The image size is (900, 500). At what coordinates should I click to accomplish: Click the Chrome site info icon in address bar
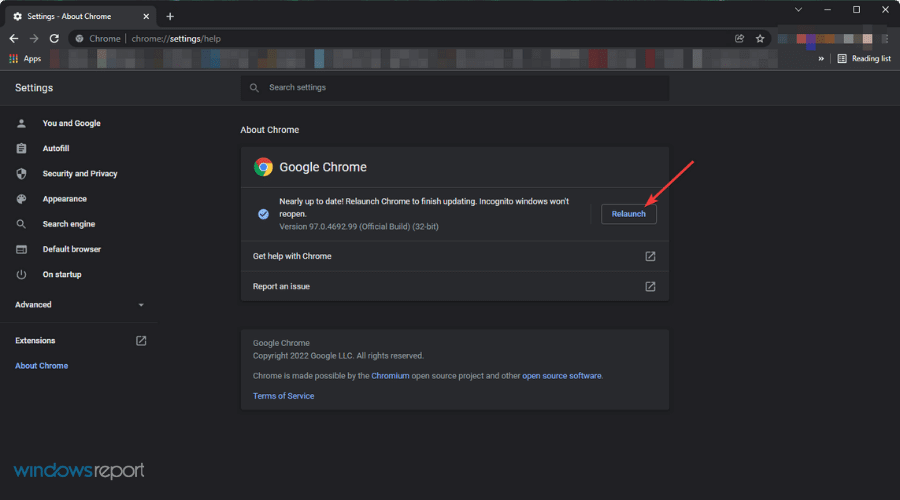[x=80, y=38]
